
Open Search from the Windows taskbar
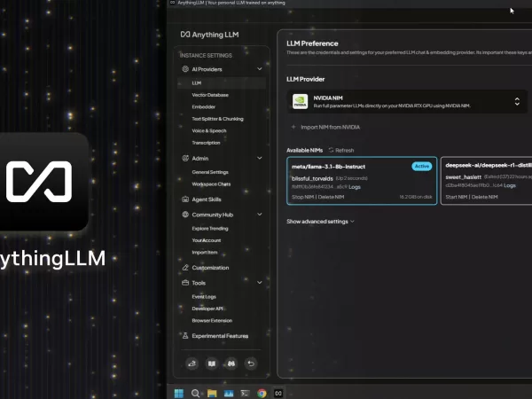pos(195,393)
